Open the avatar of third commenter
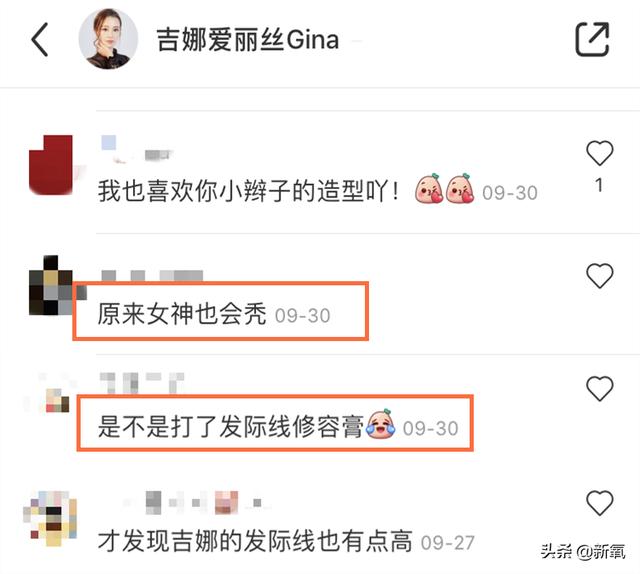Screen dimensions: 640x574 point(51,398)
